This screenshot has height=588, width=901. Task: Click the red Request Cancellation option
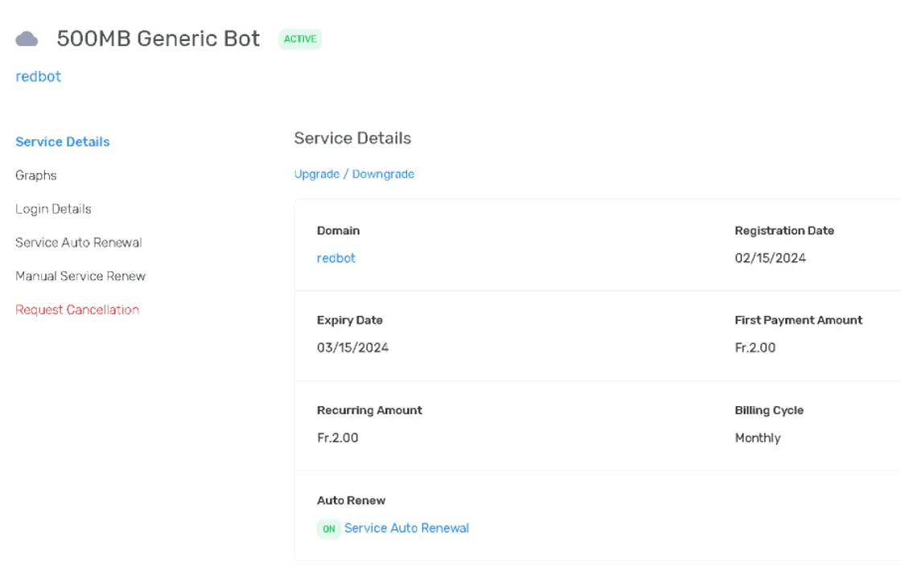point(77,310)
